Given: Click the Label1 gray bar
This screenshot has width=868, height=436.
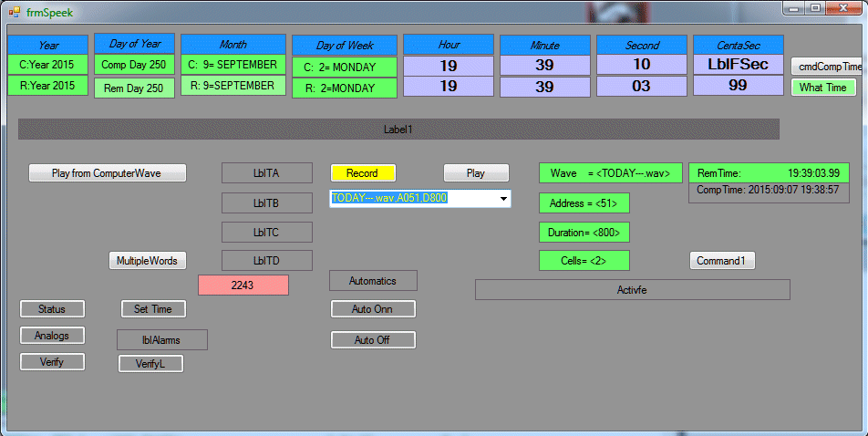Looking at the screenshot, I should pos(398,130).
